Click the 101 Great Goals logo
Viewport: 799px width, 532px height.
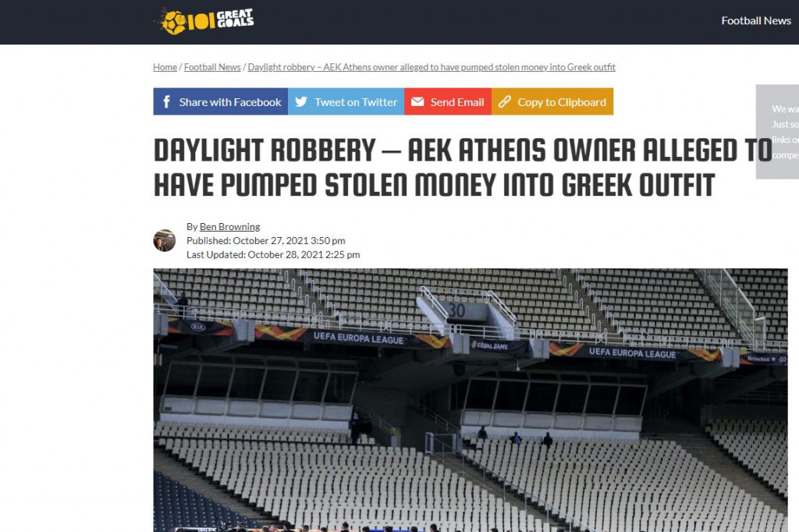(205, 21)
